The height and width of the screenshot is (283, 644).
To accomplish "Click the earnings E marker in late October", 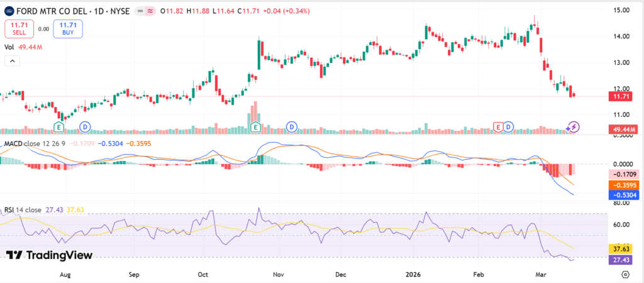I will (x=256, y=127).
